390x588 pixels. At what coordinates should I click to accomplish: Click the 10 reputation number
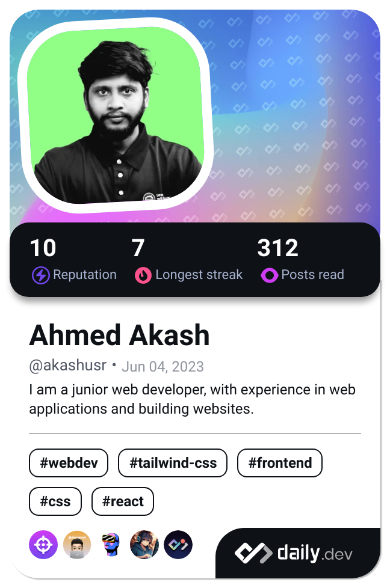[x=43, y=248]
